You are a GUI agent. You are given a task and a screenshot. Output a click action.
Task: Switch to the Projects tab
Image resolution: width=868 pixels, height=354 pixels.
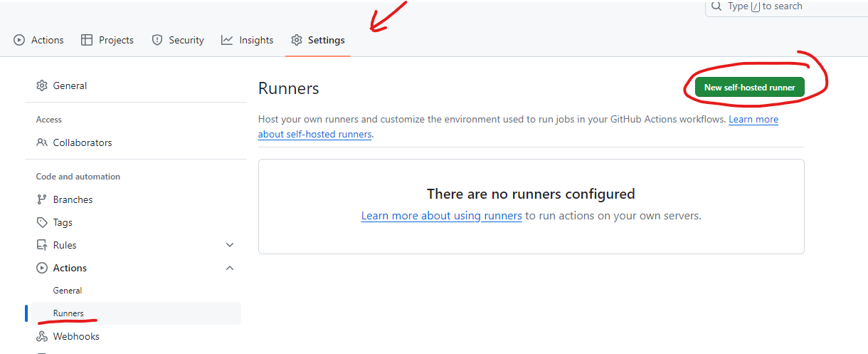tap(107, 40)
